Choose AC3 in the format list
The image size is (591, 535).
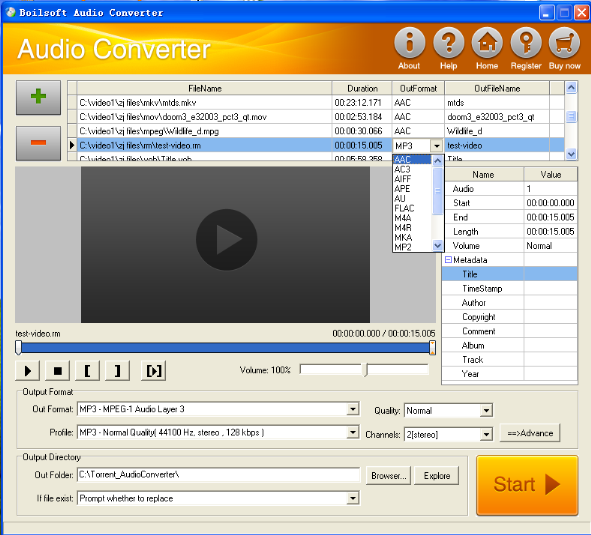412,169
